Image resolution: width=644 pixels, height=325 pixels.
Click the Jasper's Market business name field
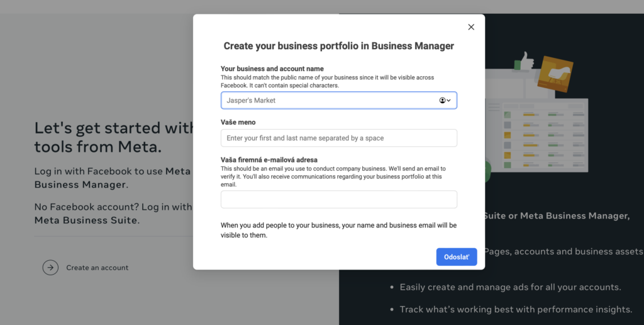click(339, 100)
